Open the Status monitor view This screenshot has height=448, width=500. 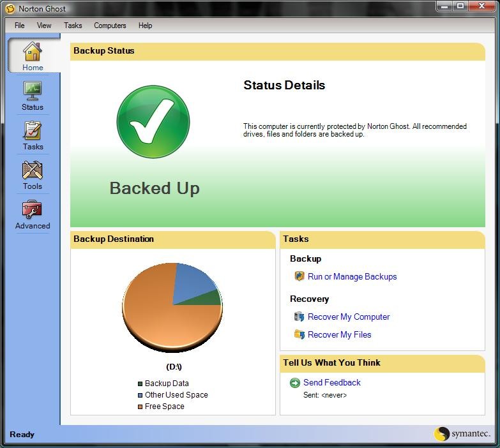tap(33, 96)
